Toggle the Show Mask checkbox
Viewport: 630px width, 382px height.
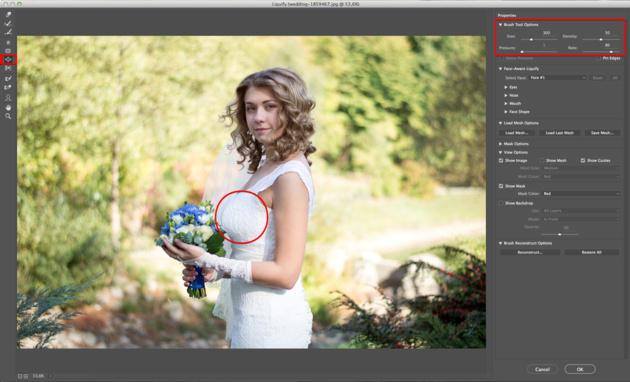pyautogui.click(x=501, y=186)
